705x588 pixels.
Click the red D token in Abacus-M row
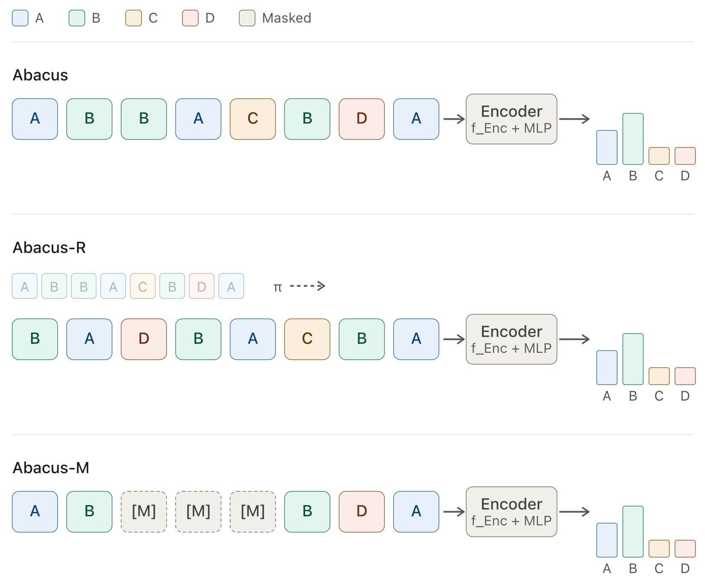[x=361, y=512]
